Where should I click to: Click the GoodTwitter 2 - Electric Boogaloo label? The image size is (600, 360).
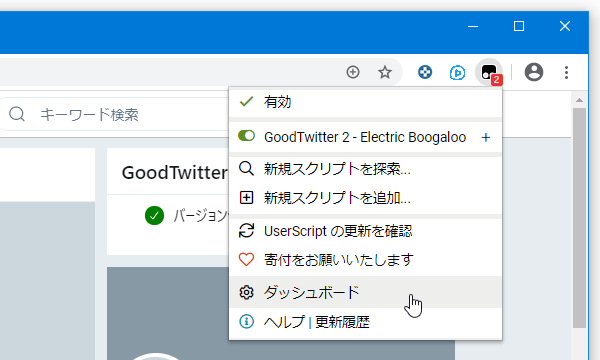[x=365, y=137]
